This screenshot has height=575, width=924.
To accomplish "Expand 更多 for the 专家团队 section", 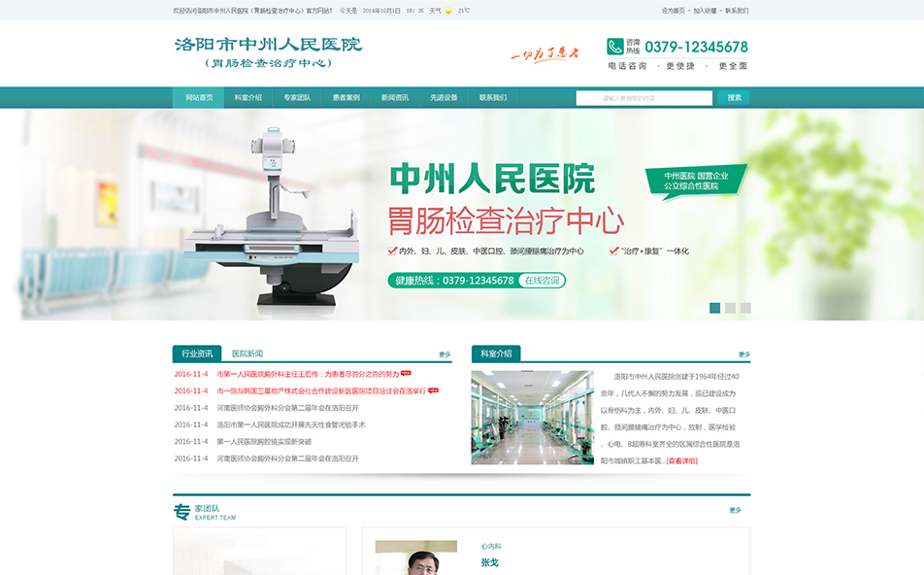I will tap(735, 510).
